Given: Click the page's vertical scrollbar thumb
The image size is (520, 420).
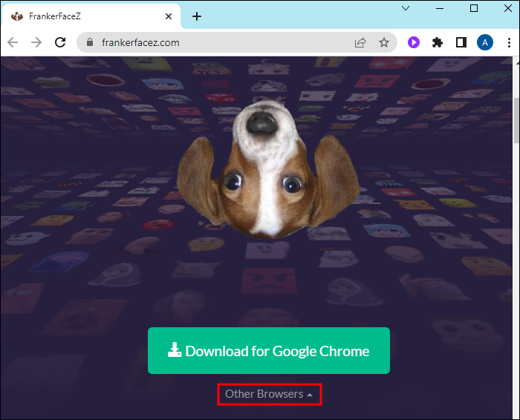Looking at the screenshot, I should [516, 120].
